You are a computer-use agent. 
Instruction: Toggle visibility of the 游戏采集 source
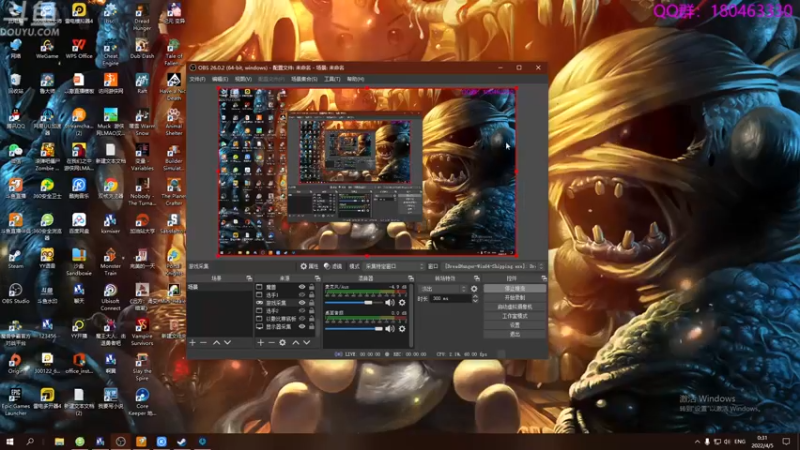coord(302,303)
